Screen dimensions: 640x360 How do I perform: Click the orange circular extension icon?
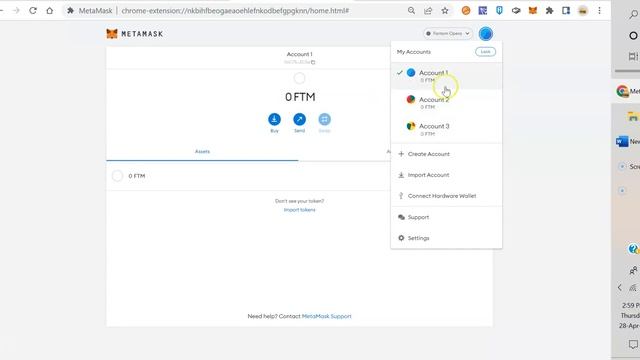[466, 11]
